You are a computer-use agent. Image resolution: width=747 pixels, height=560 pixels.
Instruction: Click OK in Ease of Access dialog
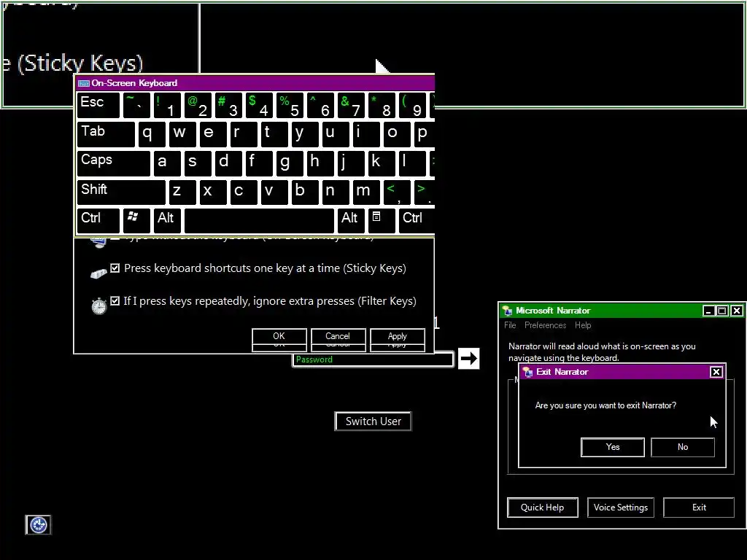279,336
